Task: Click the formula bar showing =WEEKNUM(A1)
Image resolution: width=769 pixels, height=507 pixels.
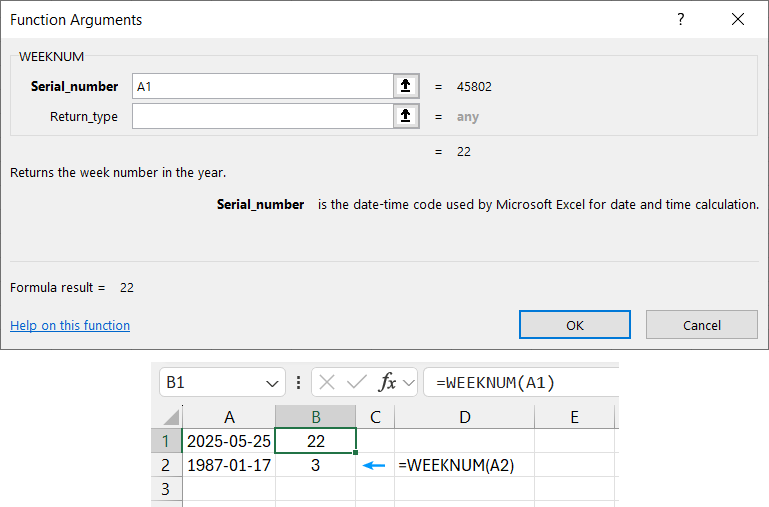Action: click(x=521, y=382)
